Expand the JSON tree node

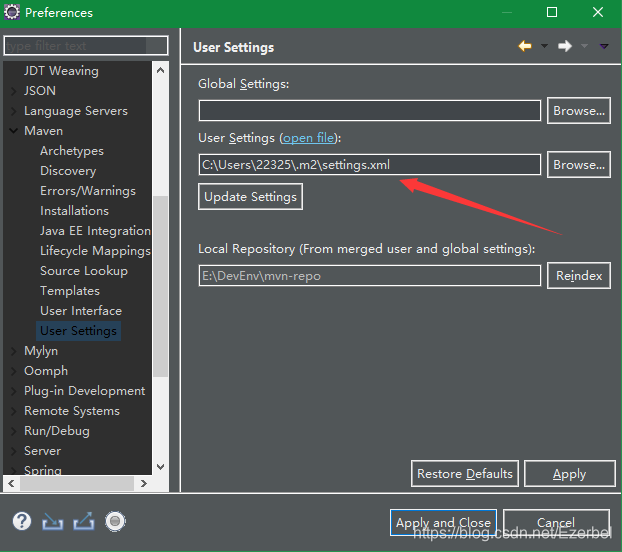pos(13,91)
